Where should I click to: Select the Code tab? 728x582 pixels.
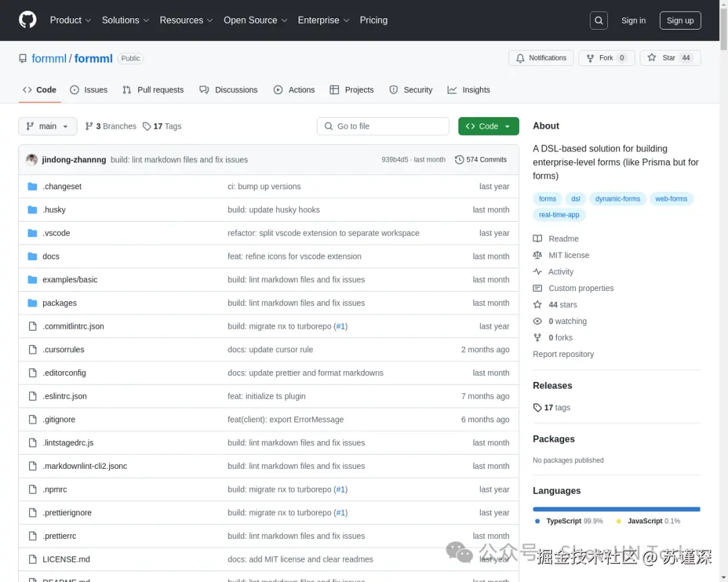(40, 90)
